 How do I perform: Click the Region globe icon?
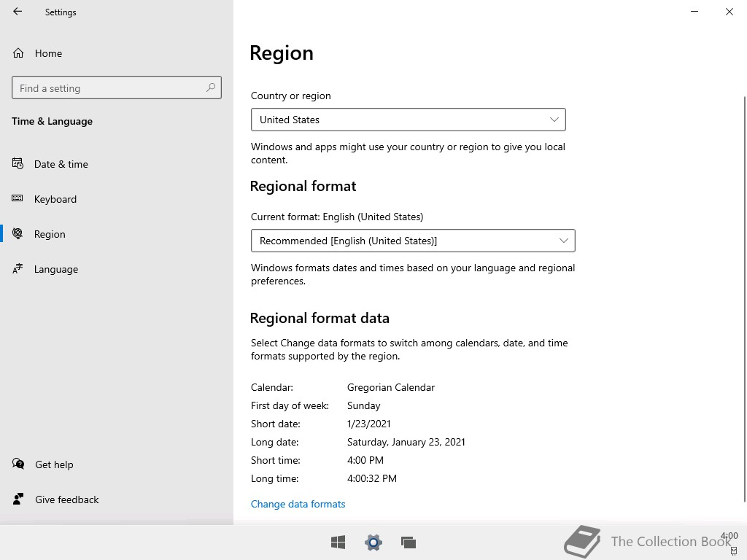(18, 233)
